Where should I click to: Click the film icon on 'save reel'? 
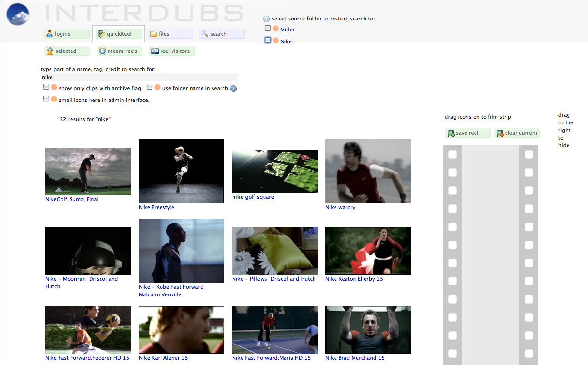[451, 133]
